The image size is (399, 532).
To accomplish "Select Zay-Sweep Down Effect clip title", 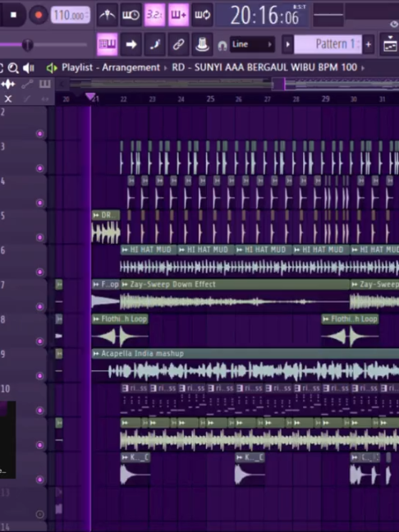I will click(172, 284).
